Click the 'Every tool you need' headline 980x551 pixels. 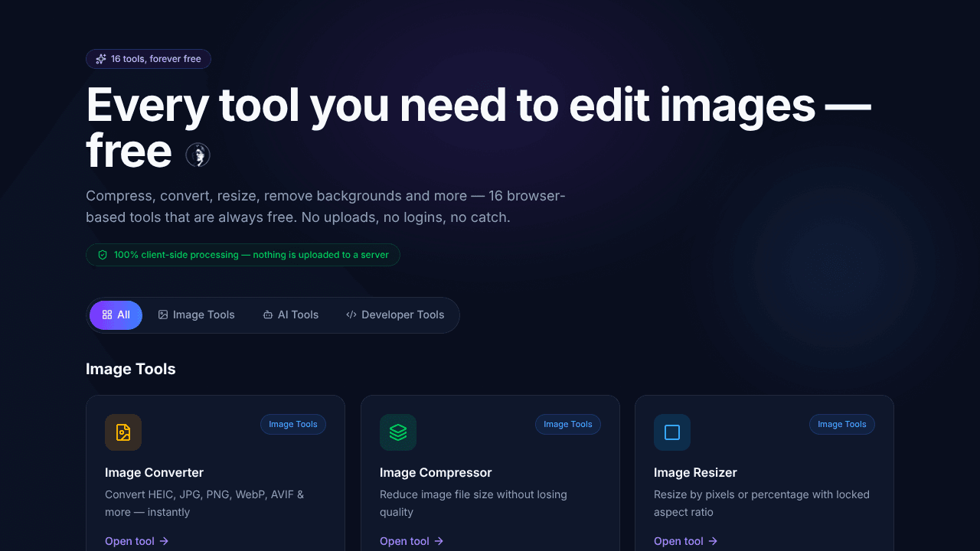coord(479,128)
